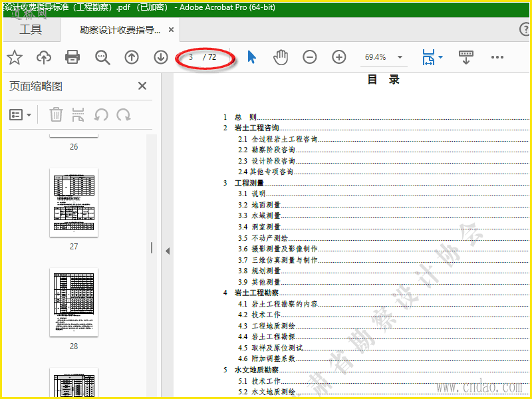This screenshot has width=532, height=399.
Task: Select page 27 thumbnail
Action: pyautogui.click(x=74, y=203)
